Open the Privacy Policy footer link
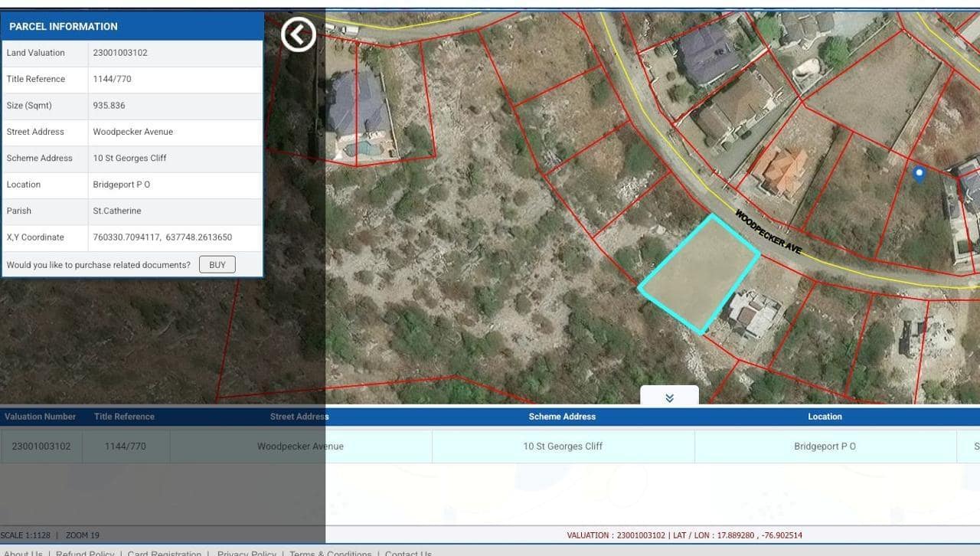980x556 pixels. pos(247,553)
